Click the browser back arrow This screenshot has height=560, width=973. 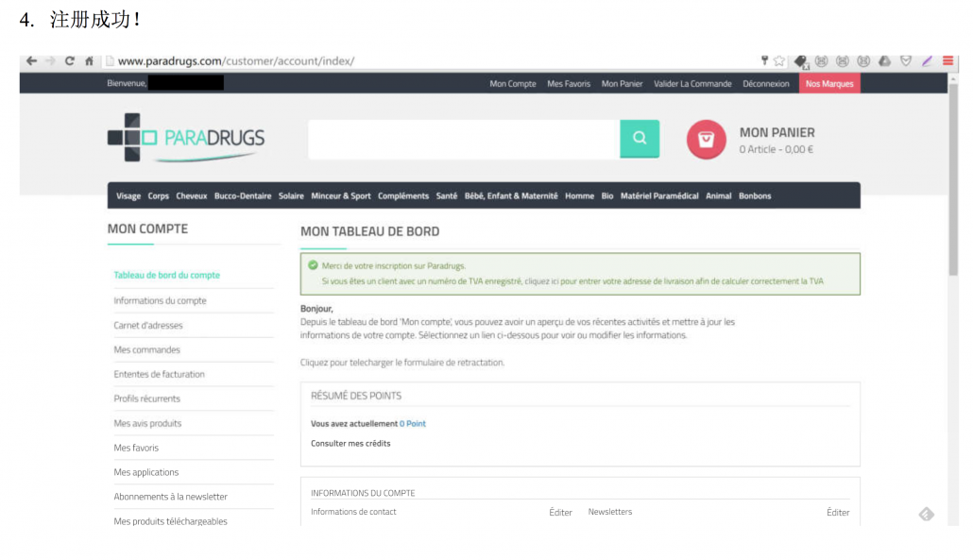(31, 61)
